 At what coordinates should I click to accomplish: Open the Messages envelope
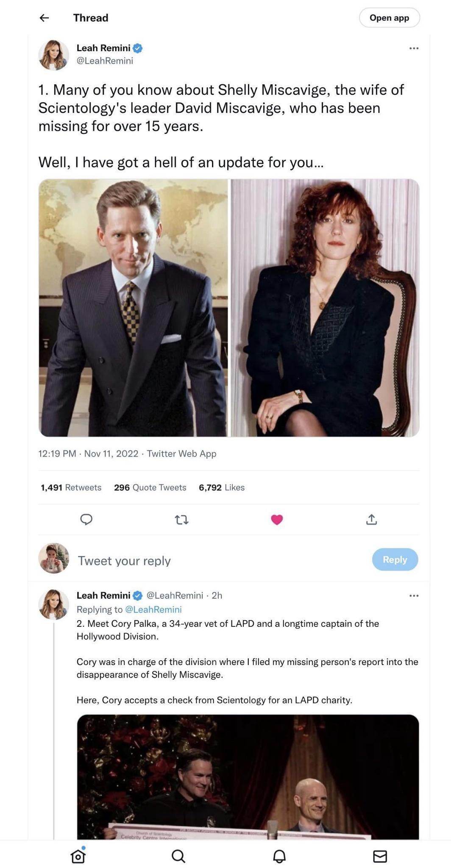[x=380, y=856]
